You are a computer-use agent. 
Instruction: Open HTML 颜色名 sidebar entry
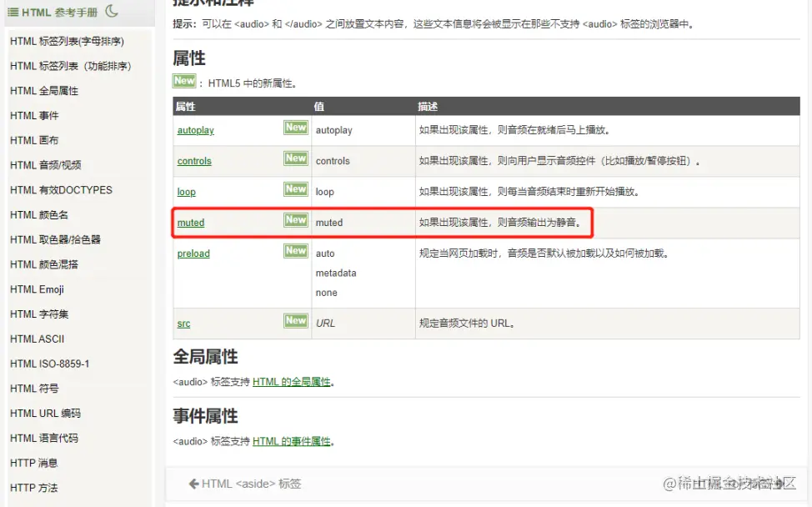coord(39,215)
